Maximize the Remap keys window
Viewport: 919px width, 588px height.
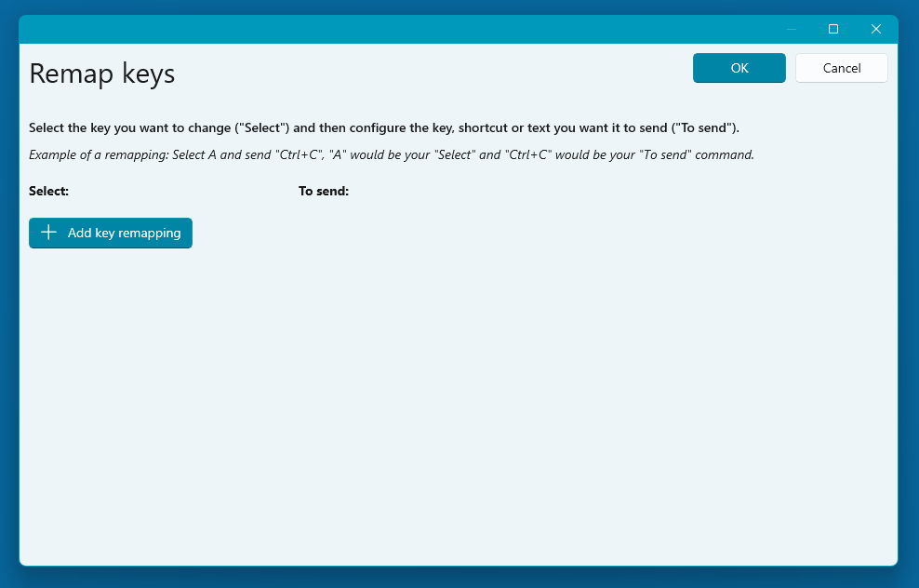pos(833,29)
